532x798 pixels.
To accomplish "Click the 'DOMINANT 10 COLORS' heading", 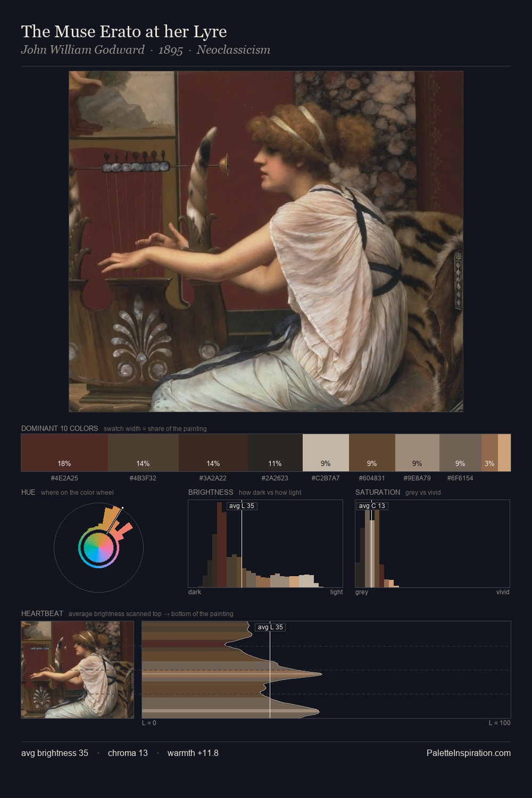I will click(x=60, y=428).
